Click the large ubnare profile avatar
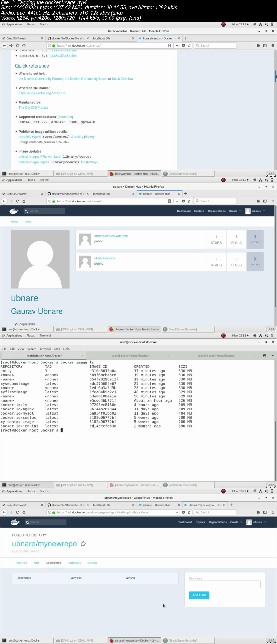277x644 pixels. (40, 259)
